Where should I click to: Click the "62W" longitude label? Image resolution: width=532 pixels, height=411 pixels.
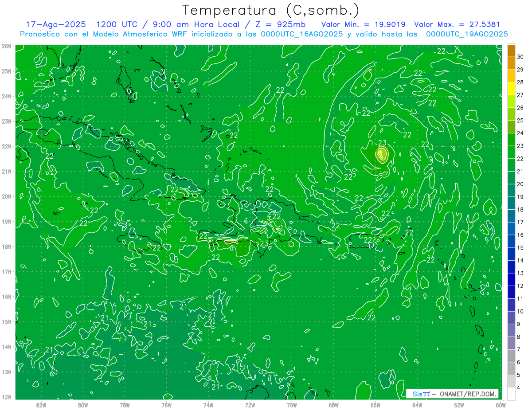(459, 405)
